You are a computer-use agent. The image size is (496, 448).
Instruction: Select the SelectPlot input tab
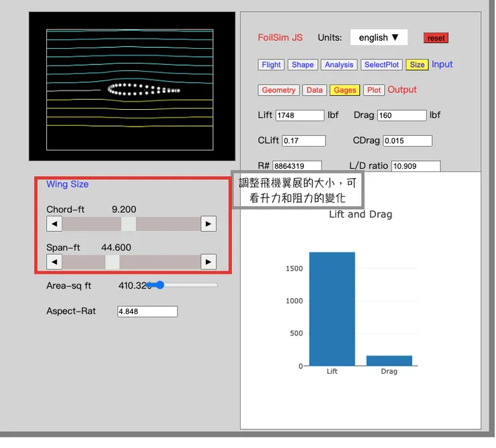381,65
